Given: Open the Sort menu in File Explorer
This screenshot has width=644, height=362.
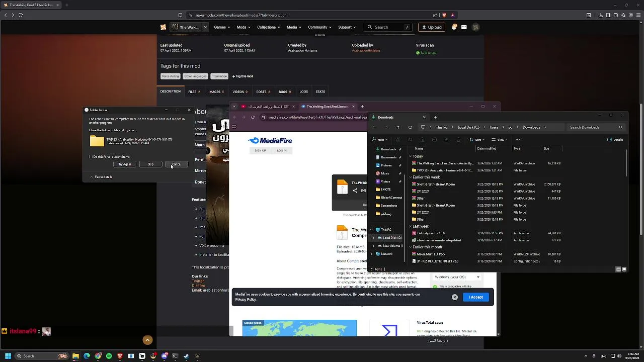Looking at the screenshot, I should point(477,140).
